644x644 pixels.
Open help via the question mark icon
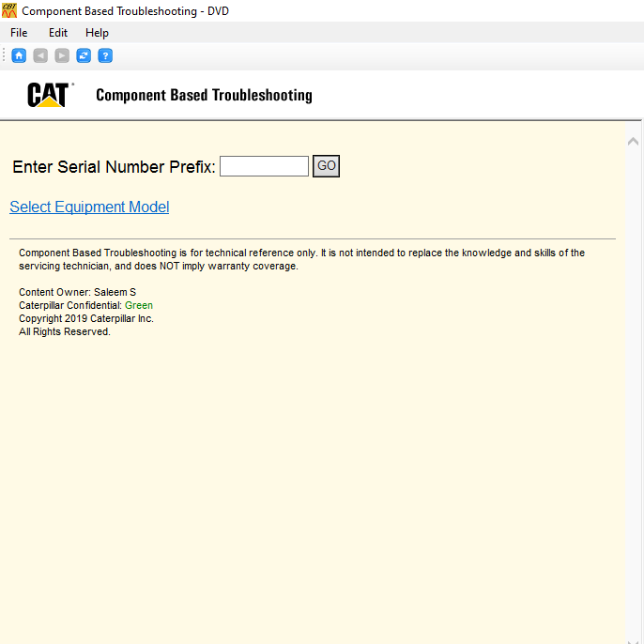pos(105,55)
